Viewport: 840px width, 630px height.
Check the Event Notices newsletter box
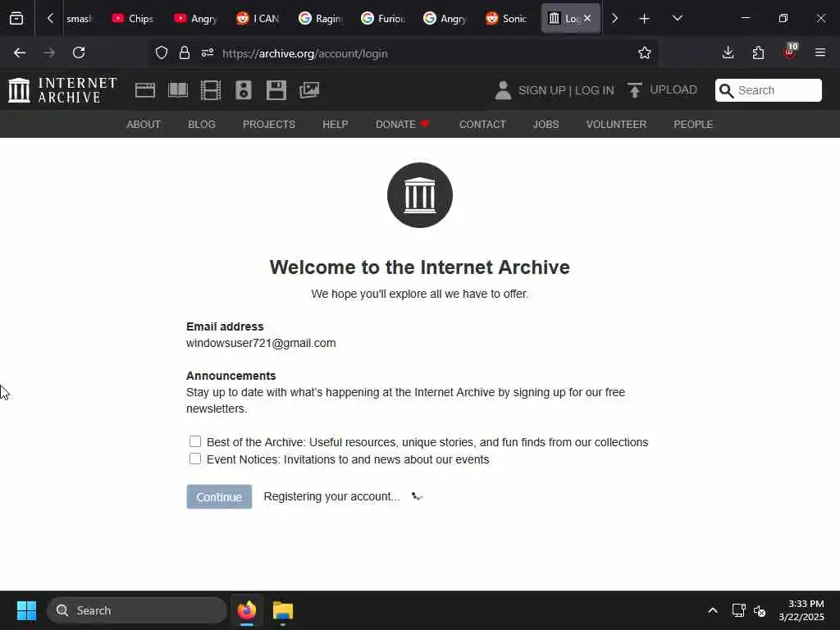pyautogui.click(x=195, y=459)
